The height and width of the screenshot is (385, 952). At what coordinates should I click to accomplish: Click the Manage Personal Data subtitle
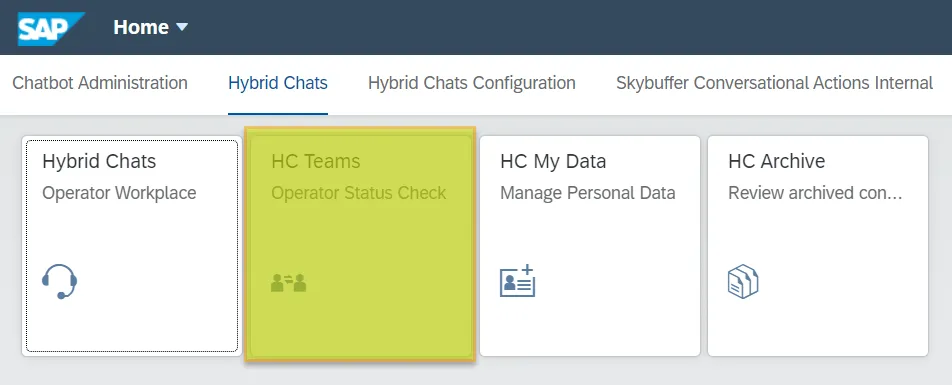[x=588, y=193]
